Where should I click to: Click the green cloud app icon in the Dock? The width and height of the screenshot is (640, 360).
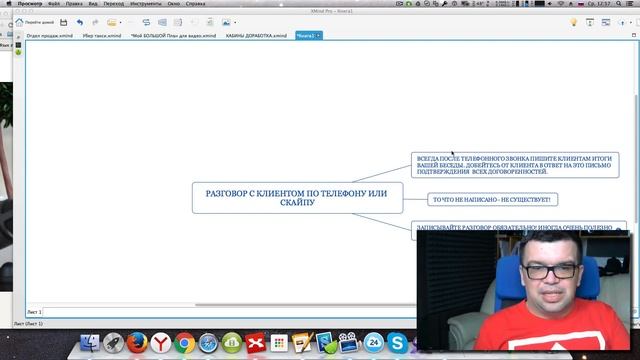[231, 343]
